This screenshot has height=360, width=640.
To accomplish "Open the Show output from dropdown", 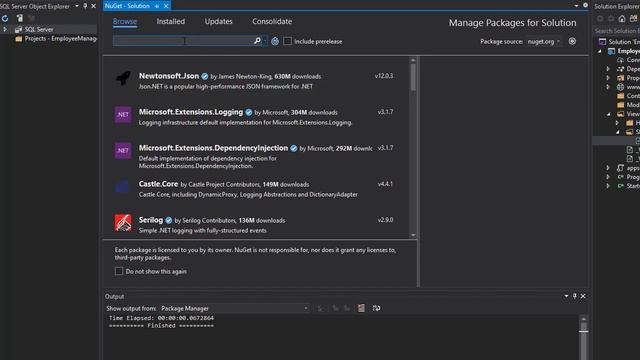I will click(x=234, y=308).
